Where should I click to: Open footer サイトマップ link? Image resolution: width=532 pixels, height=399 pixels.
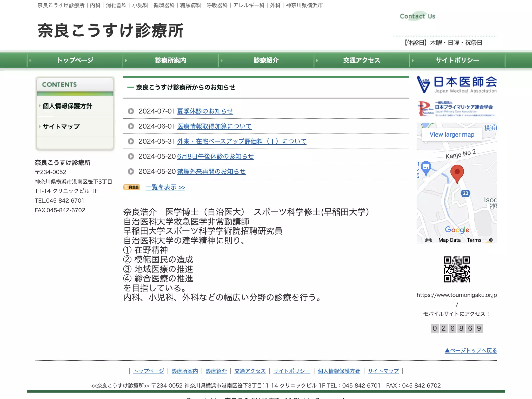point(383,371)
